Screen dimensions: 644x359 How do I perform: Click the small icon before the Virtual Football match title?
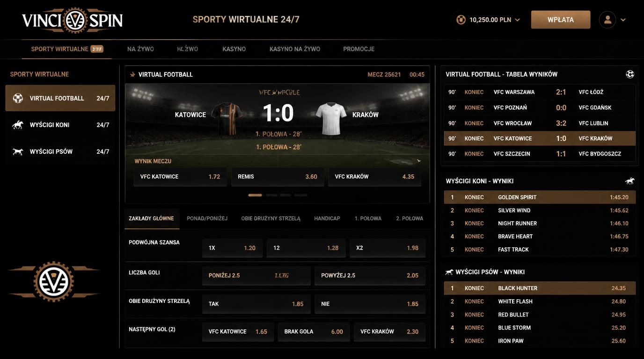click(x=132, y=74)
